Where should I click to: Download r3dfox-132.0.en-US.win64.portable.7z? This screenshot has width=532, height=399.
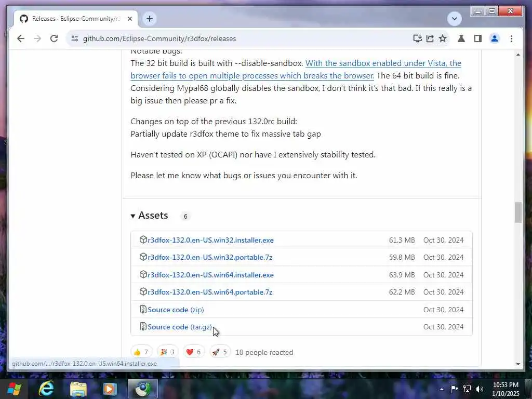point(210,292)
